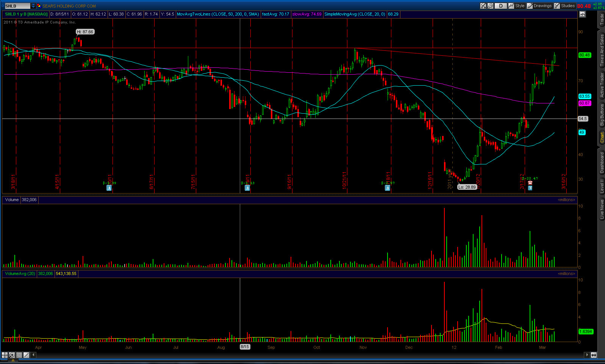The image size is (605, 364).
Task: Click the 1.6394 volume average axis tag
Action: (586, 331)
